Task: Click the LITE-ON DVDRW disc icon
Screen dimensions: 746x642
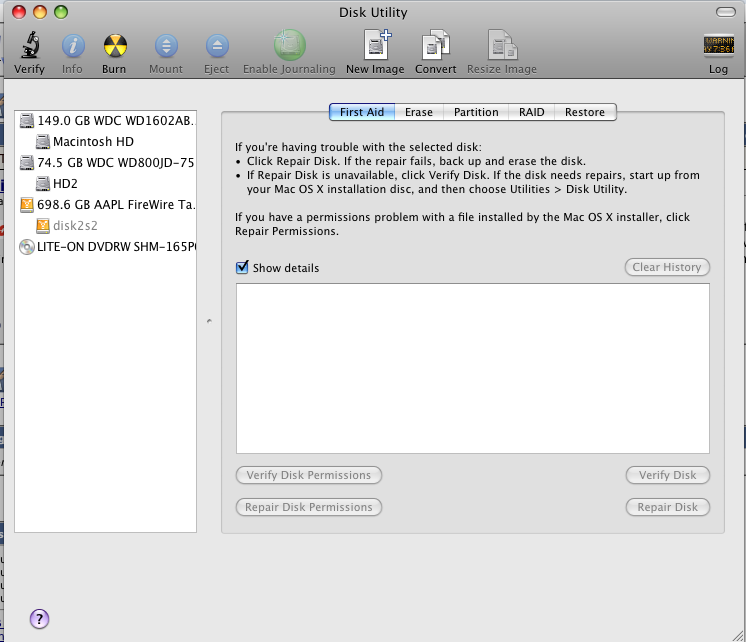Action: pos(27,247)
